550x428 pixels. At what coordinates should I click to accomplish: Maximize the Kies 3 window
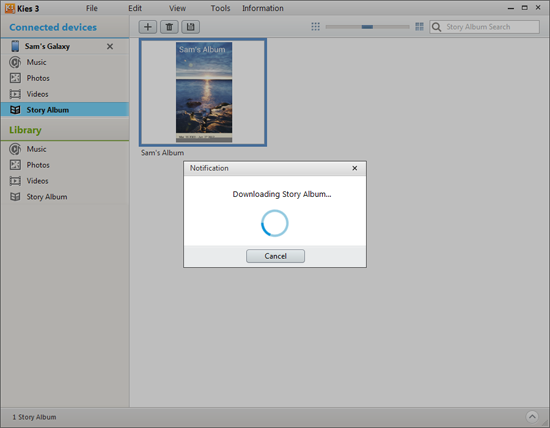coord(524,8)
